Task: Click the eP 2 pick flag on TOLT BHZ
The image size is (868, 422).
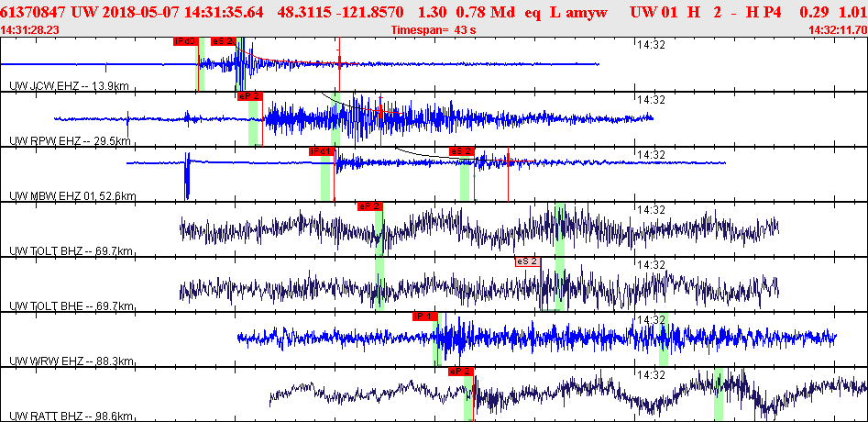Action: [369, 206]
